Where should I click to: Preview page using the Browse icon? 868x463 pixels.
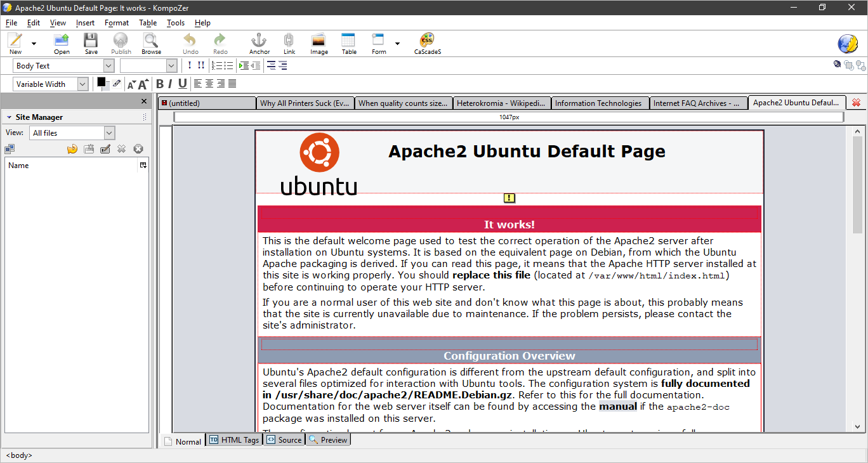(x=151, y=44)
